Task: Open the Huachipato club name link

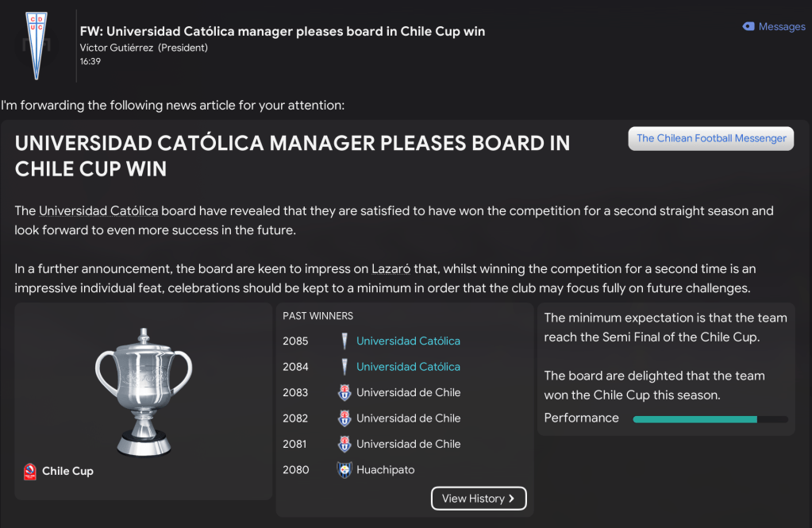Action: (x=385, y=470)
